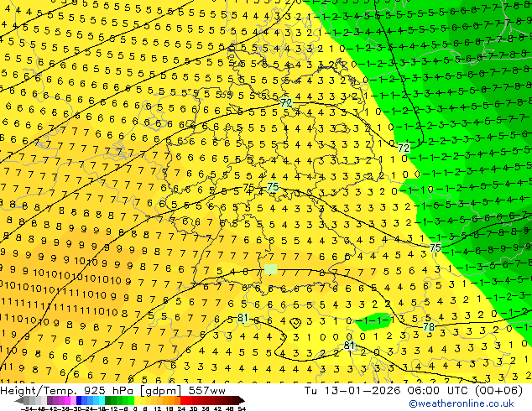Select the magenta swatch in temperature legend

(67, 400)
